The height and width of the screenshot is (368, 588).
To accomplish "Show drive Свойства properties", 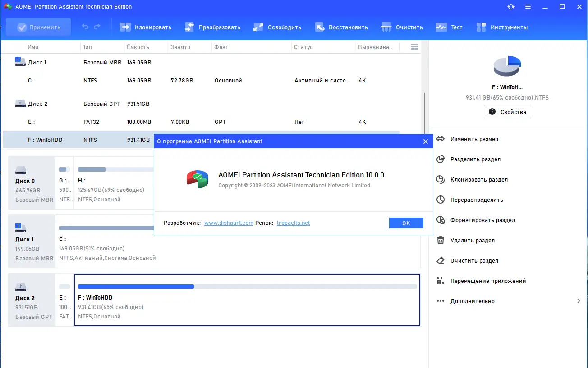I will 507,111.
